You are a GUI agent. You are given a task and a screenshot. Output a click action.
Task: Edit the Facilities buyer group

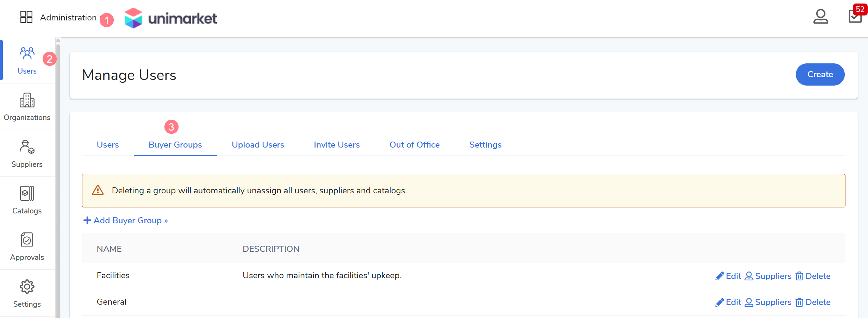click(x=728, y=276)
